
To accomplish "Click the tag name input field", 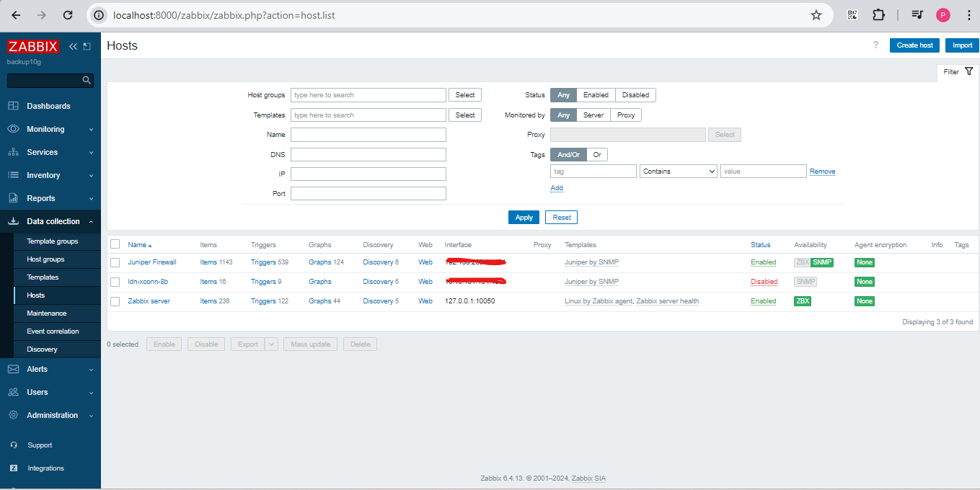I will point(593,171).
